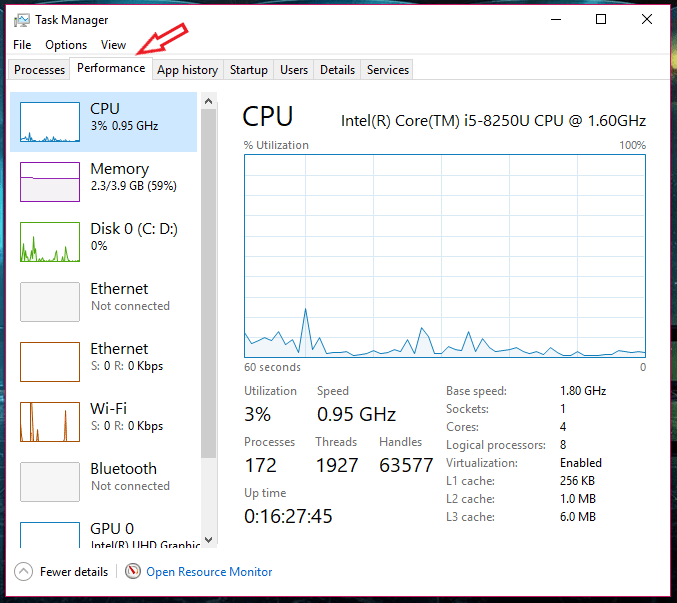Screen dimensions: 677x603
Task: Select the Ethernet 0 Kbps thumbnail
Action: 50,362
